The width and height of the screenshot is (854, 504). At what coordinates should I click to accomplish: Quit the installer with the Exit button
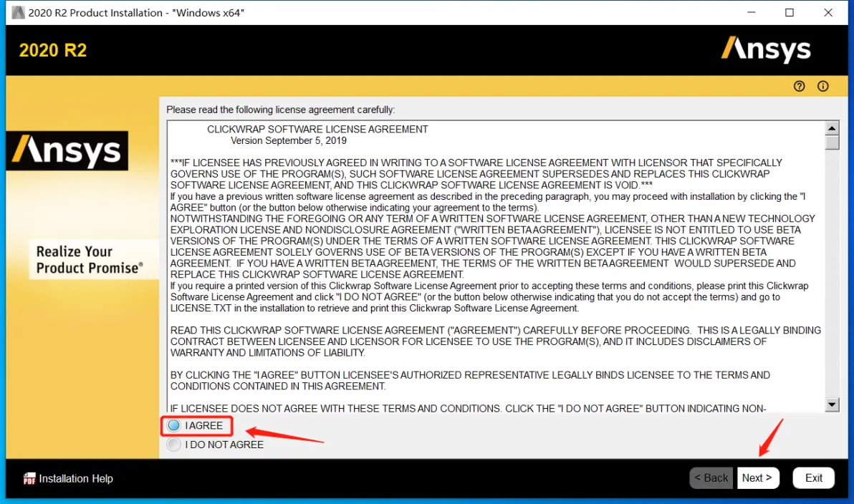(814, 478)
